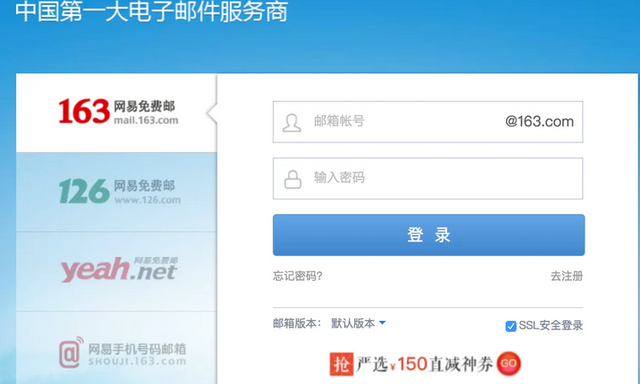Open the 严选150直减神券 promotion text
This screenshot has height=384, width=640.
(x=424, y=364)
